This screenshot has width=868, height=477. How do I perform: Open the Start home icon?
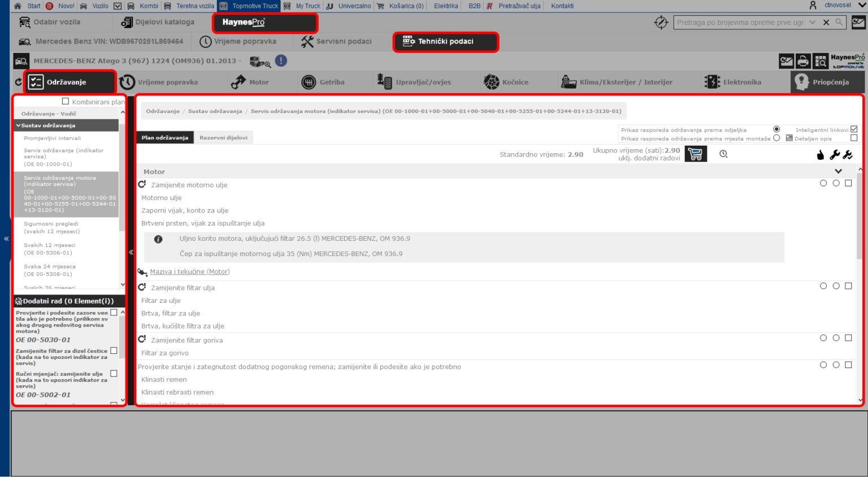[18, 6]
